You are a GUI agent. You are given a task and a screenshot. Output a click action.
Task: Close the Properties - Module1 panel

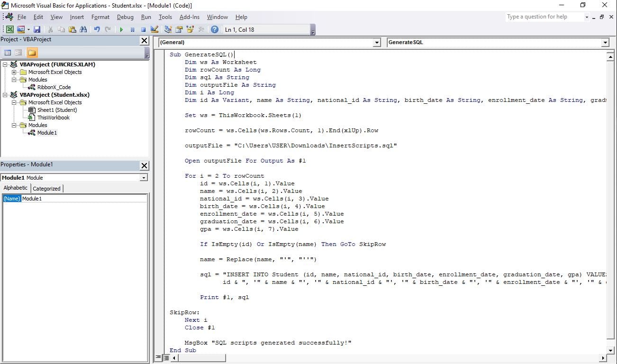point(144,165)
